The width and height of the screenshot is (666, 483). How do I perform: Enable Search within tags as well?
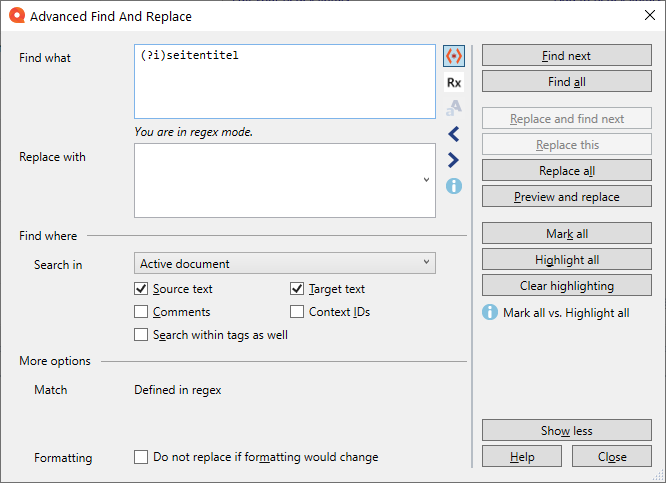(142, 335)
